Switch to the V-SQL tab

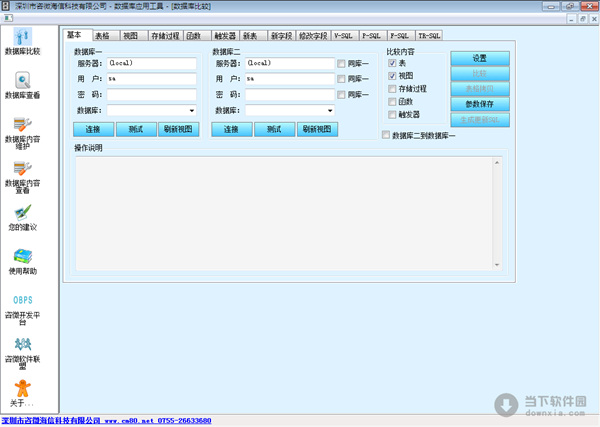[345, 36]
